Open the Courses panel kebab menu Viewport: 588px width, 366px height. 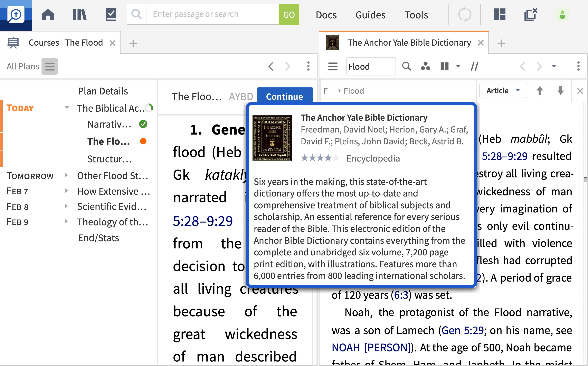pos(308,66)
